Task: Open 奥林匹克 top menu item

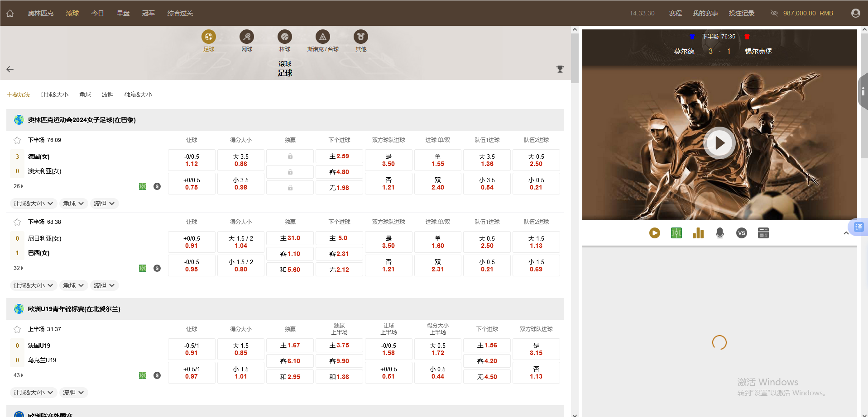Action: point(41,13)
